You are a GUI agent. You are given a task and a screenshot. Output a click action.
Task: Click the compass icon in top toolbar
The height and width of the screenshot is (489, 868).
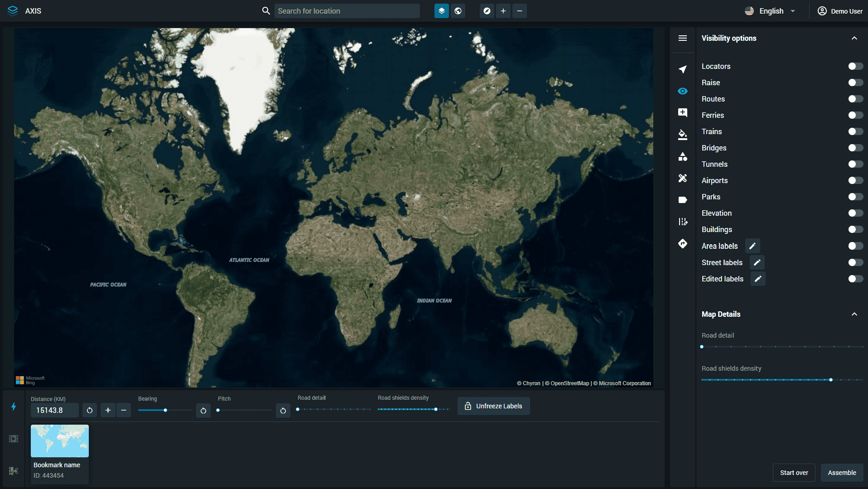pos(487,11)
